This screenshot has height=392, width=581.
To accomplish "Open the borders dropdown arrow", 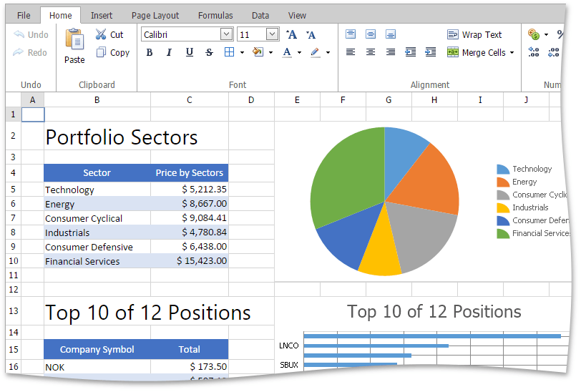I will 243,53.
